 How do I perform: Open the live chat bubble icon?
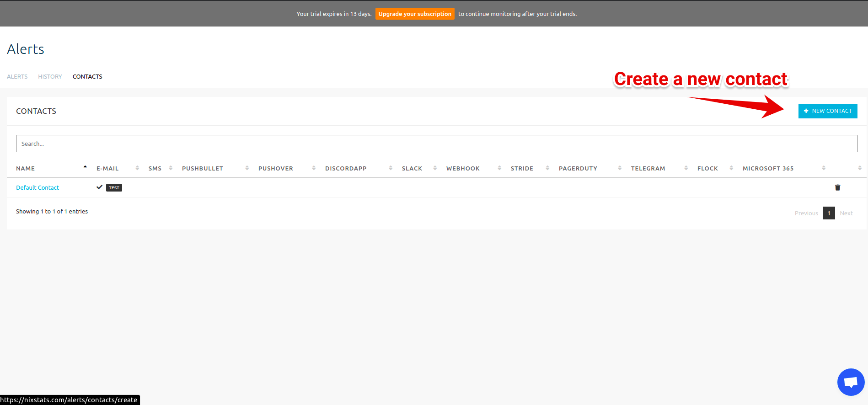[x=851, y=382]
